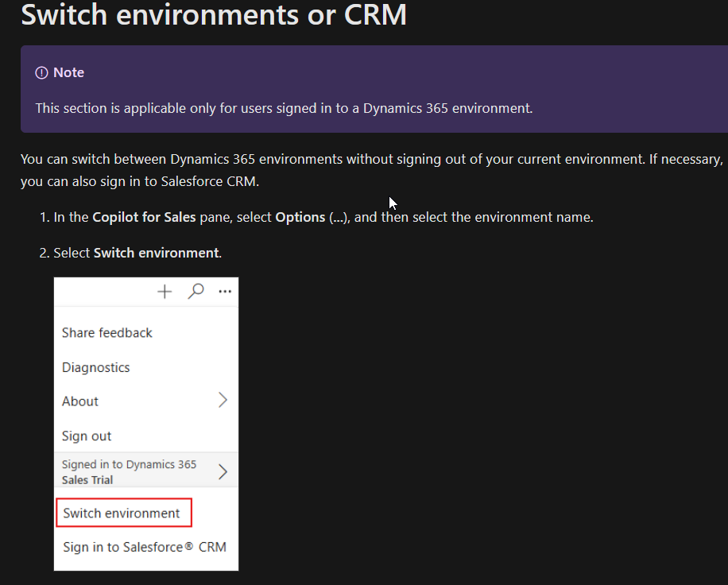Choose the About menu item label

point(79,401)
